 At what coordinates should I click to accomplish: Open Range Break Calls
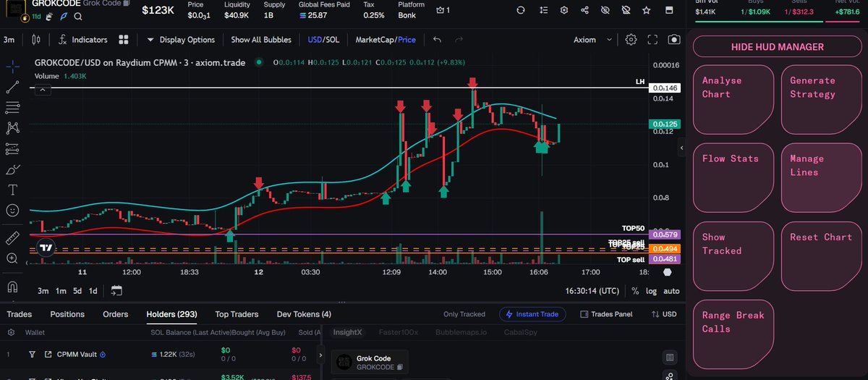tap(733, 334)
